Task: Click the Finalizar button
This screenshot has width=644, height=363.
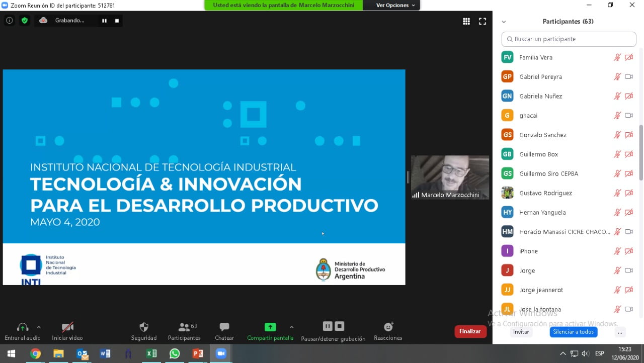Action: 470,331
